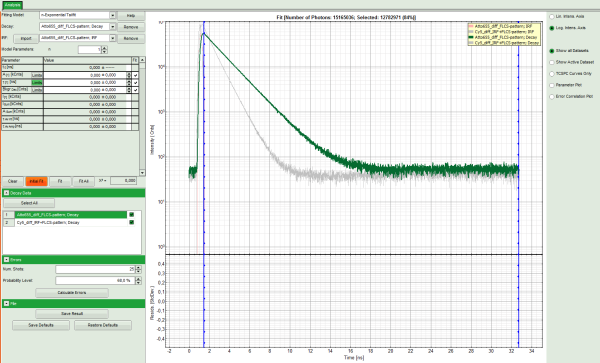This screenshot has width=600, height=363.
Task: Open the Fitting Model dropdown
Action: (x=112, y=16)
